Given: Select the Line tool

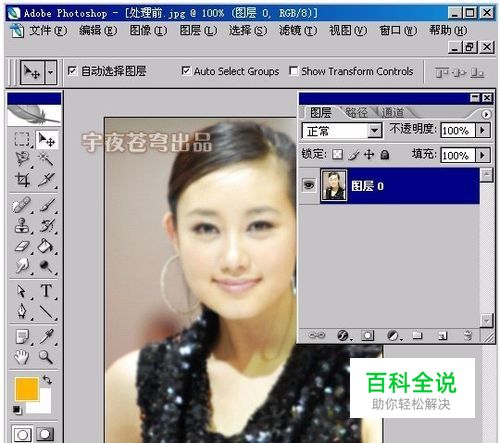Looking at the screenshot, I should pyautogui.click(x=46, y=311).
